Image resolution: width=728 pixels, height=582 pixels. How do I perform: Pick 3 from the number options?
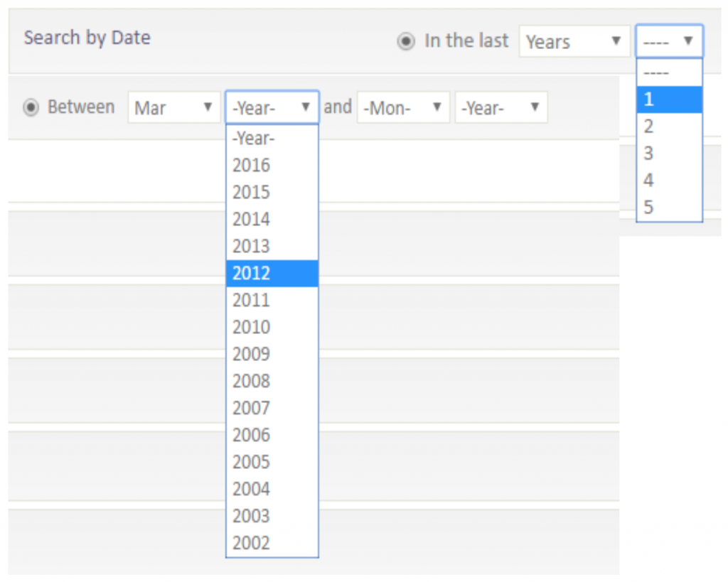click(x=669, y=154)
